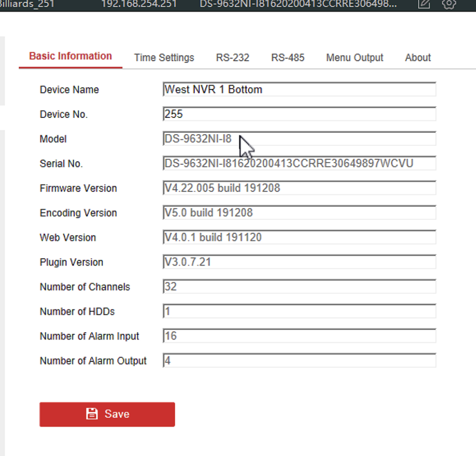Viewport: 476px width, 456px height.
Task: Select the Serial No. field
Action: [x=299, y=163]
